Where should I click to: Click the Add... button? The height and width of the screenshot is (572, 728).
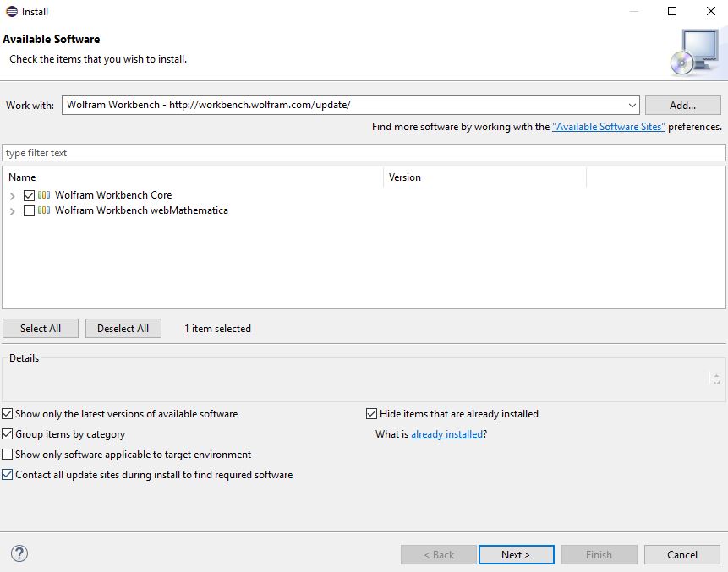(682, 106)
